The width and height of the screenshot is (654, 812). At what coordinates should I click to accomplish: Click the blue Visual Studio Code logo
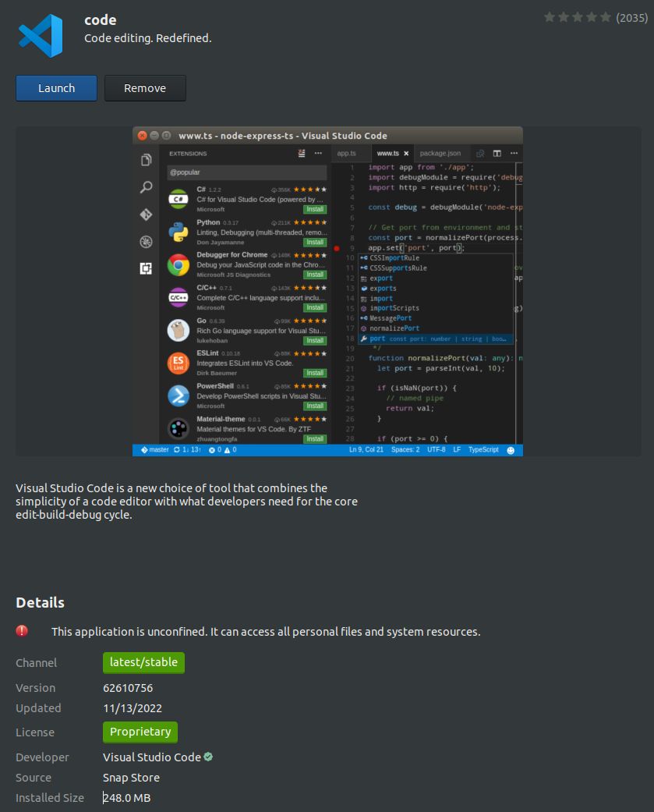point(41,36)
